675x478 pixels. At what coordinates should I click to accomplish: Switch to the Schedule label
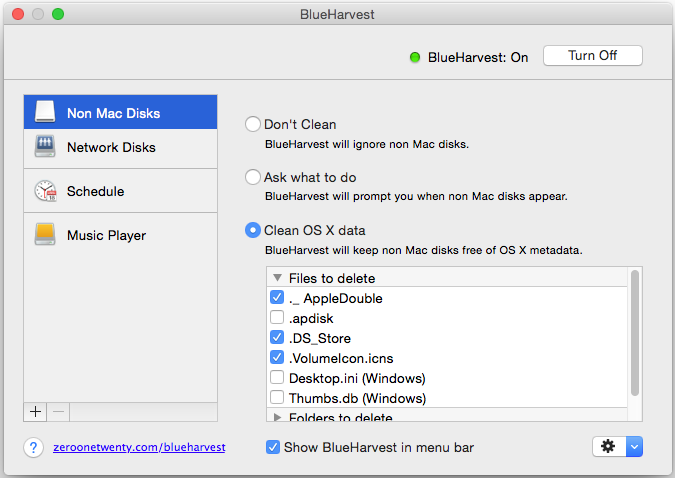point(95,191)
